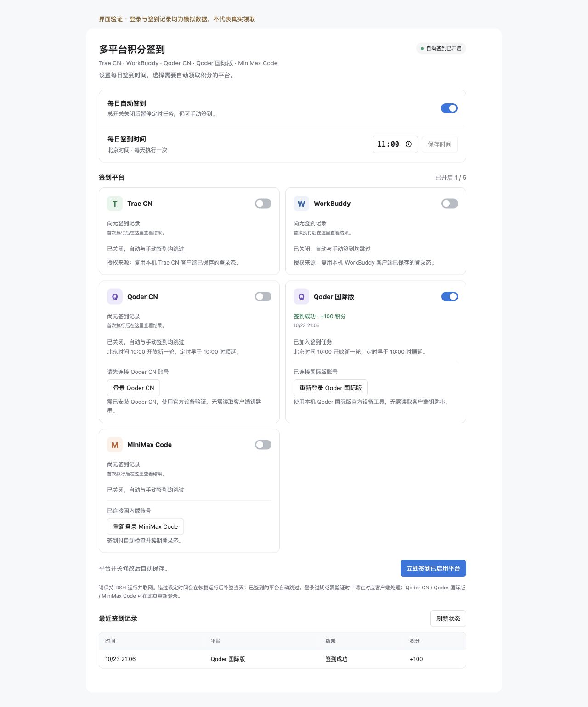This screenshot has height=707, width=588.
Task: Click the Trae CN green T icon
Action: (x=115, y=204)
